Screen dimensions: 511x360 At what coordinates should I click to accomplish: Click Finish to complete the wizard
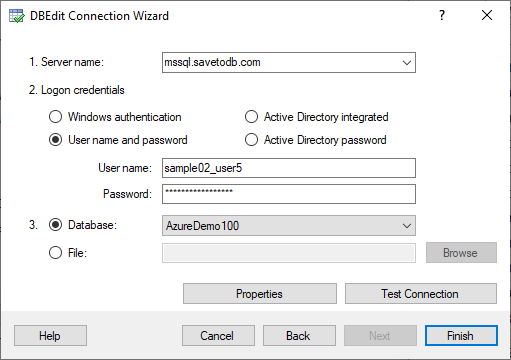pyautogui.click(x=461, y=336)
